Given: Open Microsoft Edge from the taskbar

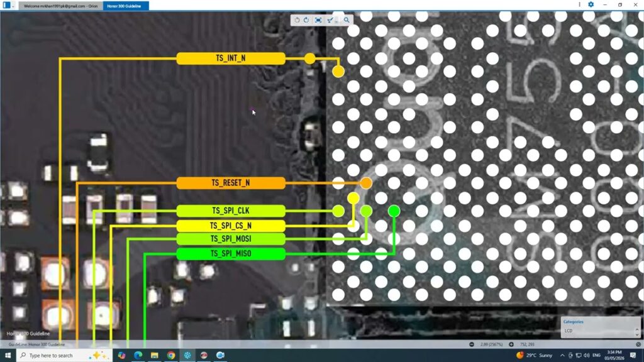Looking at the screenshot, I should (x=138, y=356).
